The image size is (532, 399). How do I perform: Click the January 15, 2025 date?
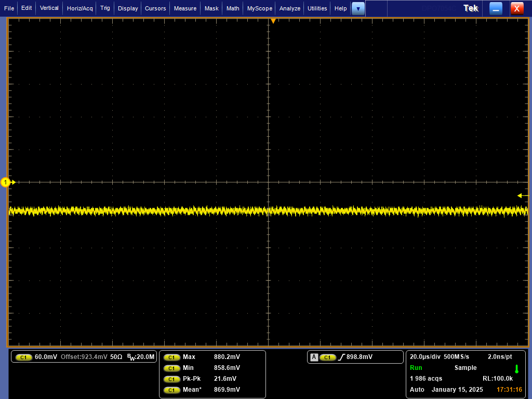pos(457,390)
